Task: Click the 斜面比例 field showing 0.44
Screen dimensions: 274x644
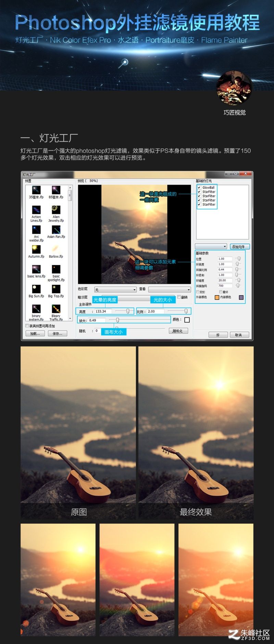Action: click(x=225, y=270)
